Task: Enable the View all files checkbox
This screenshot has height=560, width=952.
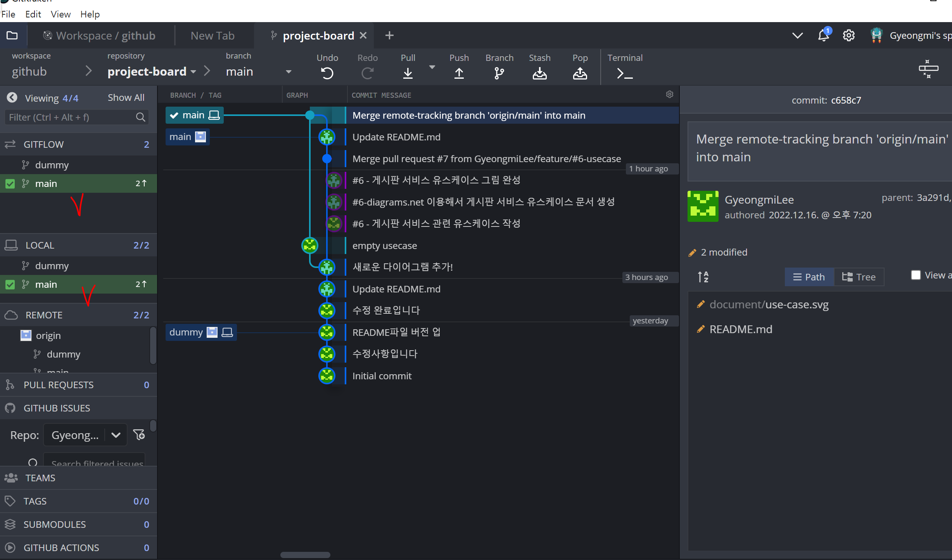Action: [x=916, y=275]
